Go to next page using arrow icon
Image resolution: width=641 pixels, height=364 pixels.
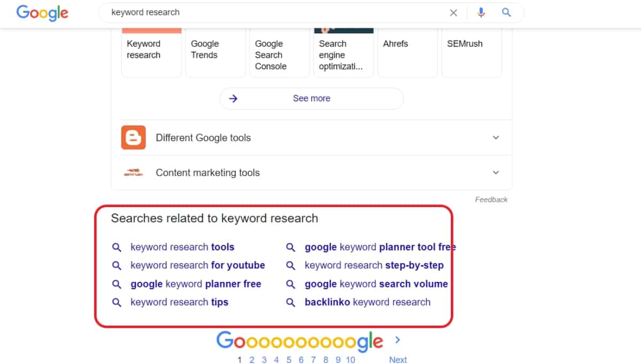click(397, 340)
